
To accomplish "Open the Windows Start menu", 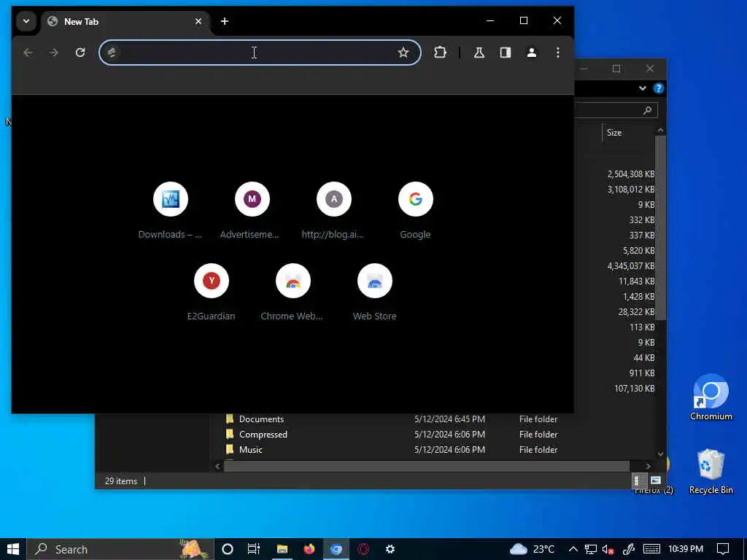I will 13,549.
